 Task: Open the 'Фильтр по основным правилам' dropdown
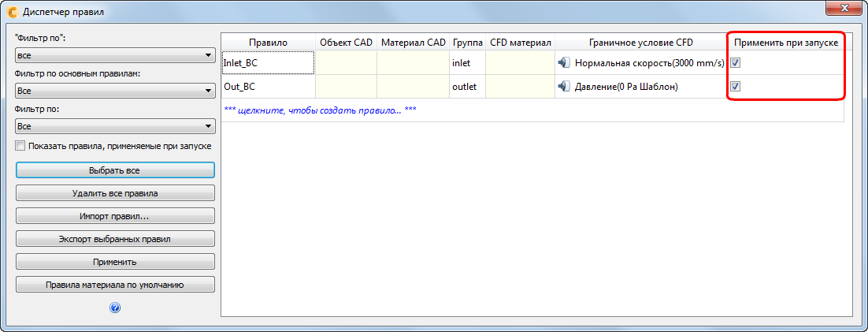click(115, 91)
